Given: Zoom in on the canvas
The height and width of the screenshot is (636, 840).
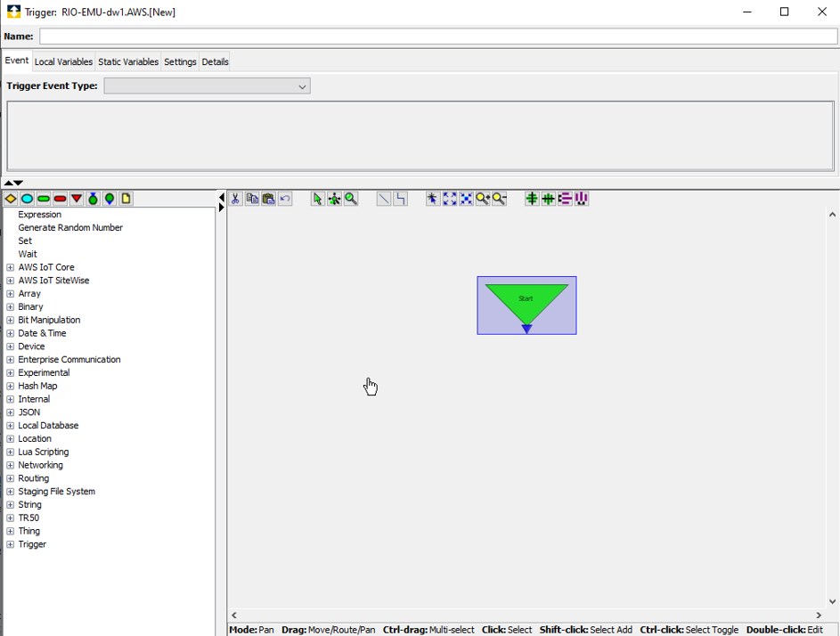Looking at the screenshot, I should tap(483, 199).
